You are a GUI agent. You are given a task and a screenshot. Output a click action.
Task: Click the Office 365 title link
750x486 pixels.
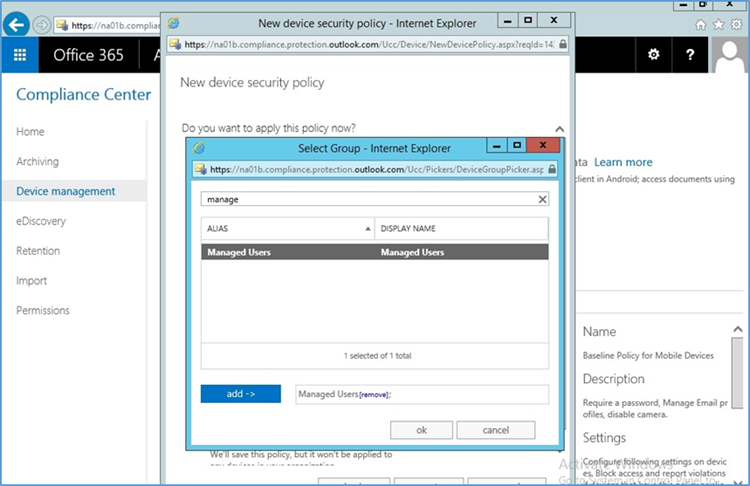click(x=88, y=55)
